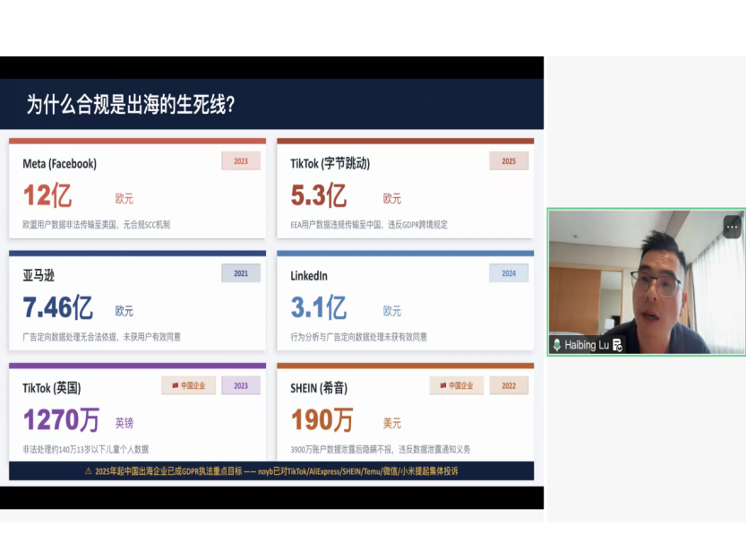Screen dimensions: 747x560
Task: Click the 亚马逊 card heading
Action: [x=39, y=275]
